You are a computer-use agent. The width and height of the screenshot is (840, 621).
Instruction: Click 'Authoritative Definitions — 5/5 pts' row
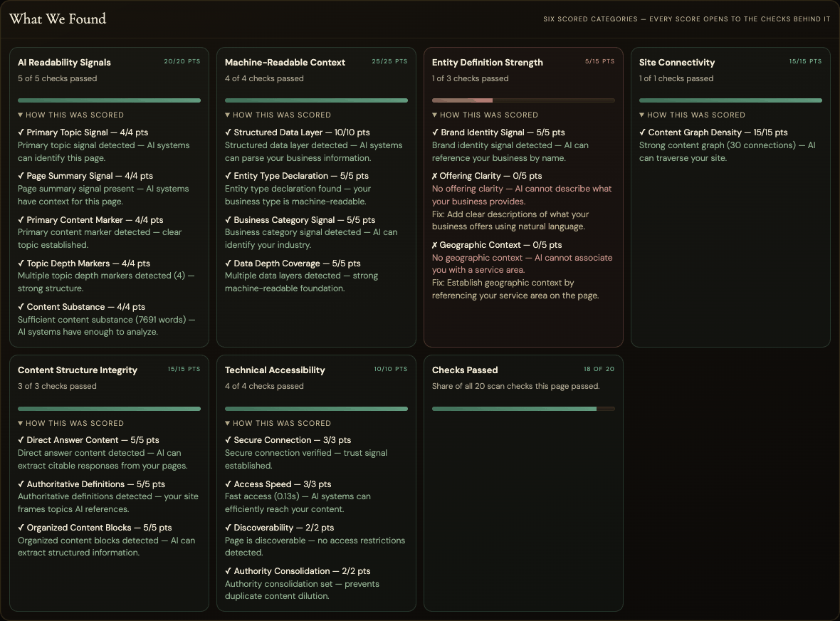[92, 484]
